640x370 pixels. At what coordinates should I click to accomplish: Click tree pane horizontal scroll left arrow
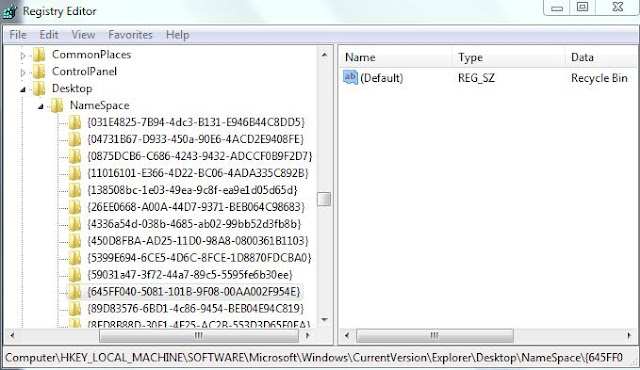pyautogui.click(x=13, y=336)
